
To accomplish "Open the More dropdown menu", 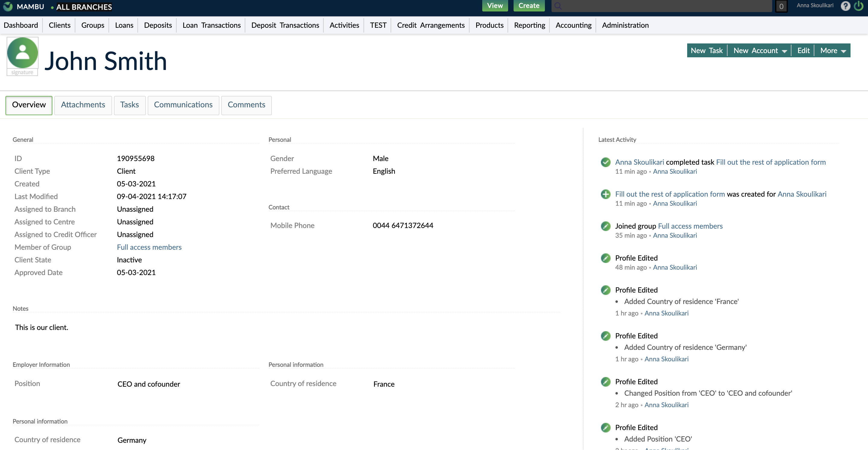I will [833, 51].
